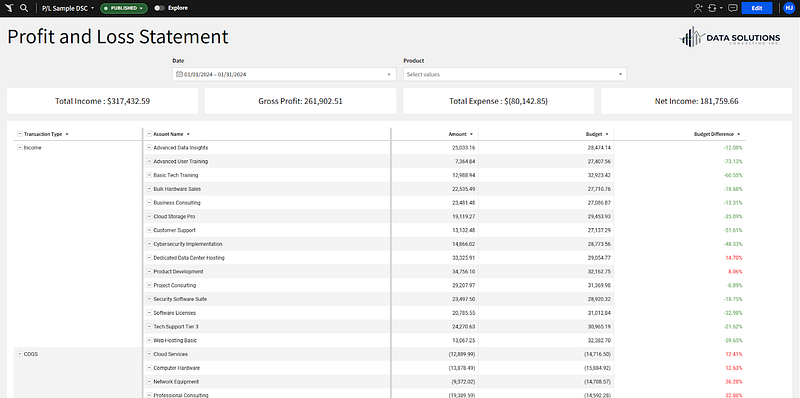
Task: Click the Gross Profit summary card
Action: [301, 101]
